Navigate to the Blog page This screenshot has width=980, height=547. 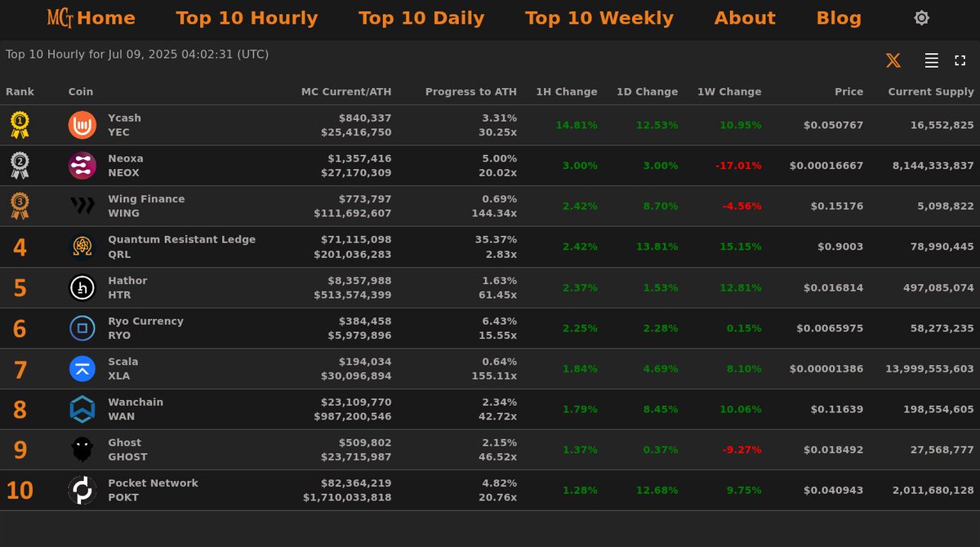click(839, 17)
